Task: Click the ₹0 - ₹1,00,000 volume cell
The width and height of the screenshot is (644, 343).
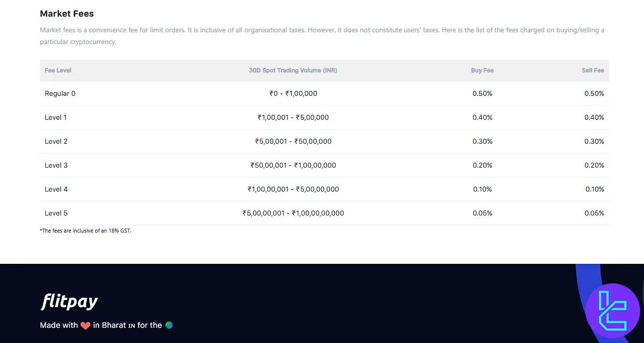Action: [x=293, y=93]
